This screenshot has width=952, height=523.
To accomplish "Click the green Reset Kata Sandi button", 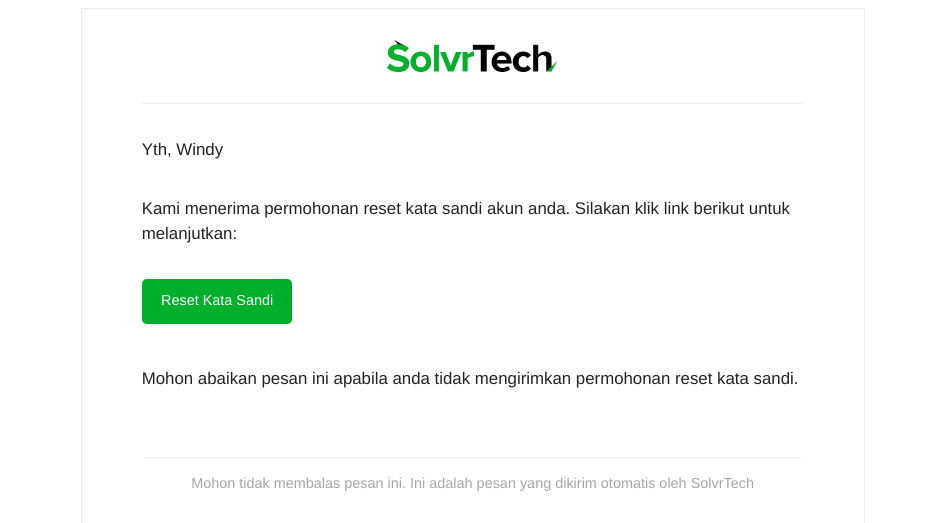I will tap(217, 301).
